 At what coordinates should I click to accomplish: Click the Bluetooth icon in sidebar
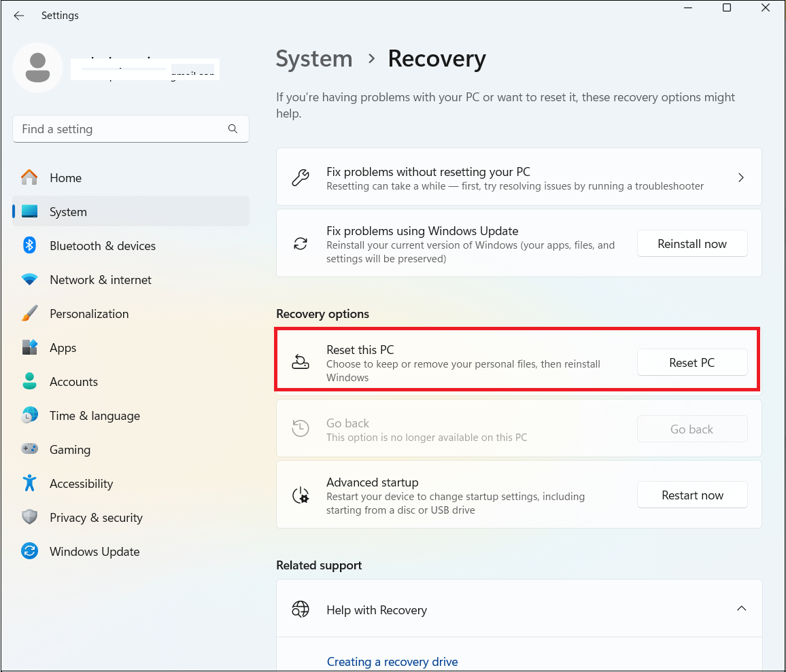(29, 245)
